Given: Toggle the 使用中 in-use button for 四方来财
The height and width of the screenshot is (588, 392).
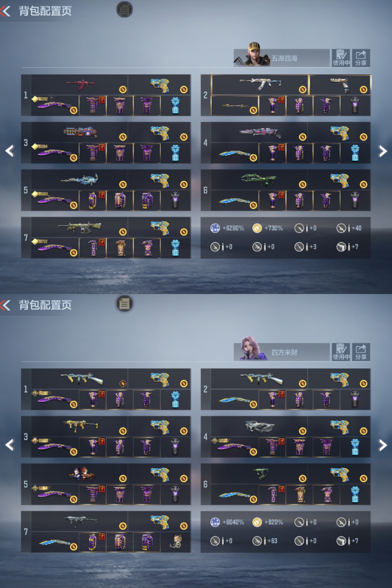Looking at the screenshot, I should (x=341, y=352).
